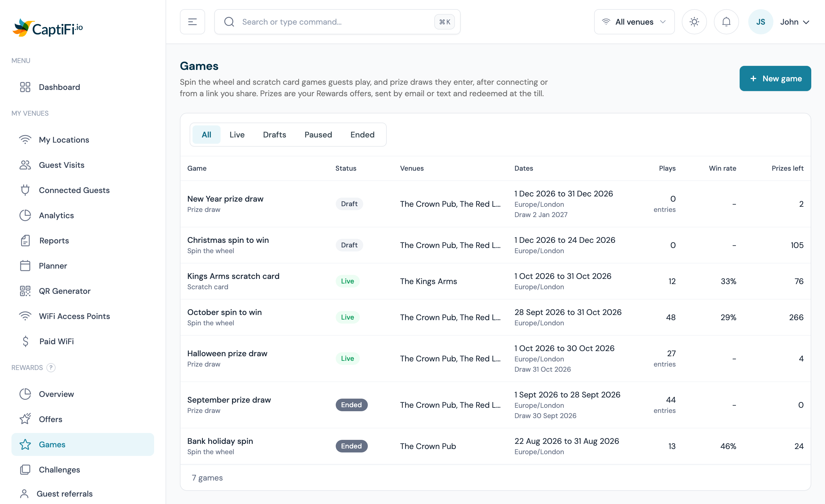
Task: Click the JS user avatar
Action: [x=760, y=22]
